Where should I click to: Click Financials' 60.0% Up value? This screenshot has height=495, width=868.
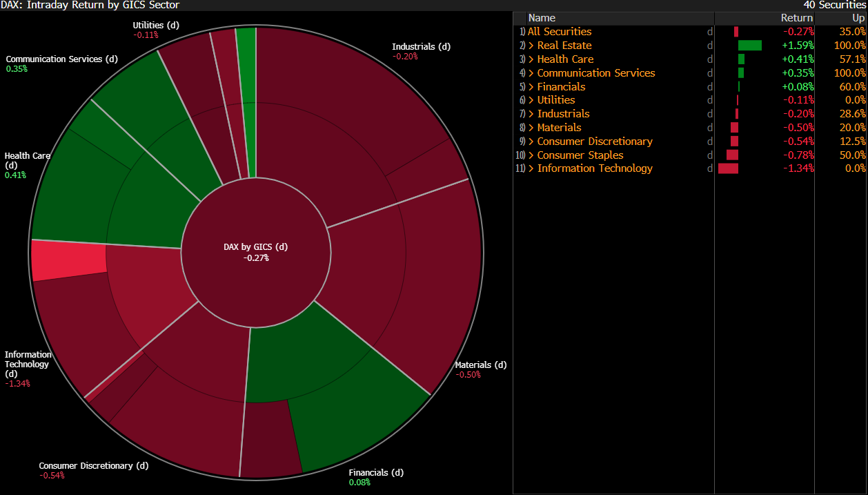(853, 87)
